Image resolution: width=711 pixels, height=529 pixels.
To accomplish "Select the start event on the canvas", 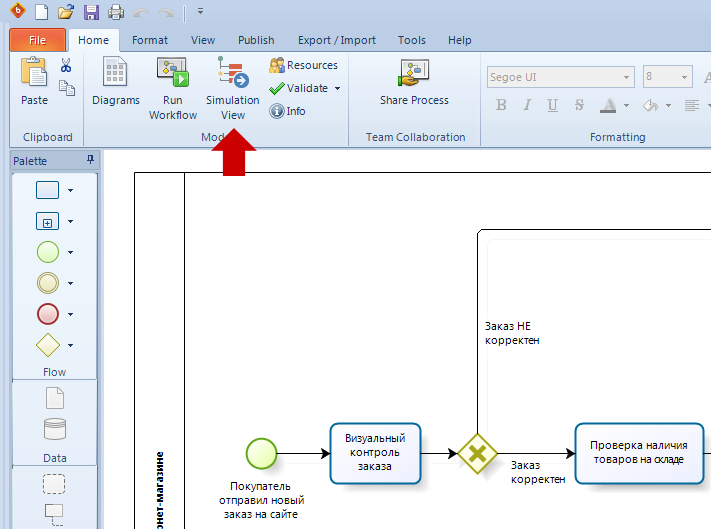I will point(261,453).
